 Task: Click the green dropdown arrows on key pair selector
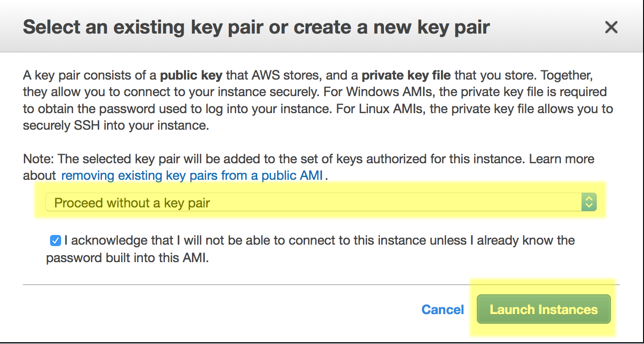[x=589, y=202]
